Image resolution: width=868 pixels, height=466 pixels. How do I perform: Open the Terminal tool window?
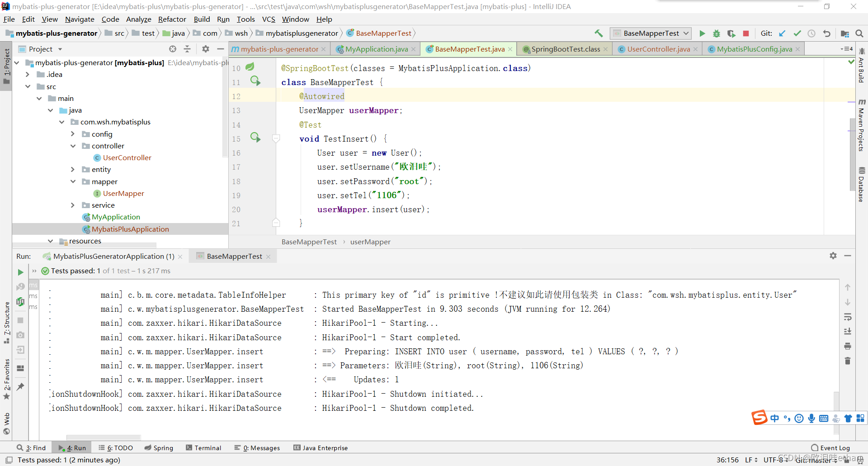(x=203, y=447)
